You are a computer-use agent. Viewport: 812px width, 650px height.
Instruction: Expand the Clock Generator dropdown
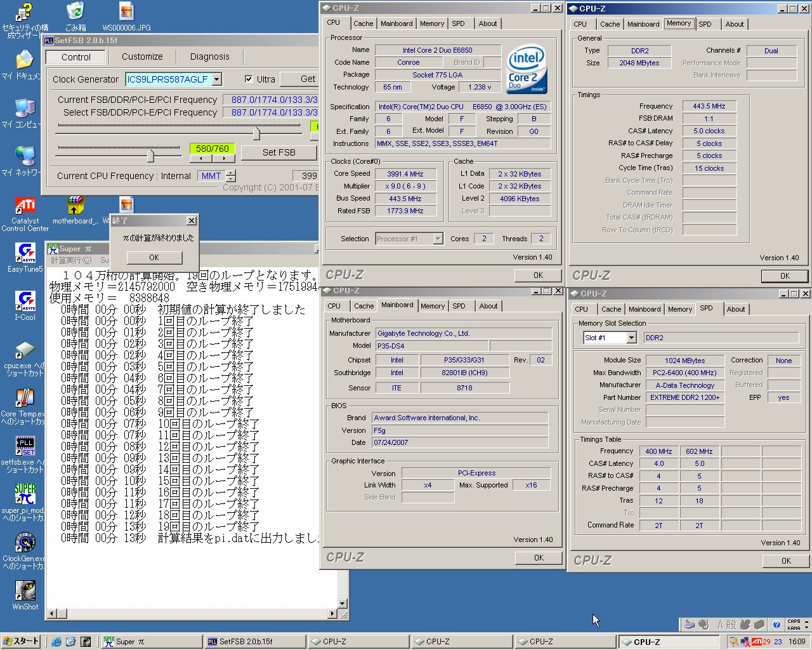(216, 79)
